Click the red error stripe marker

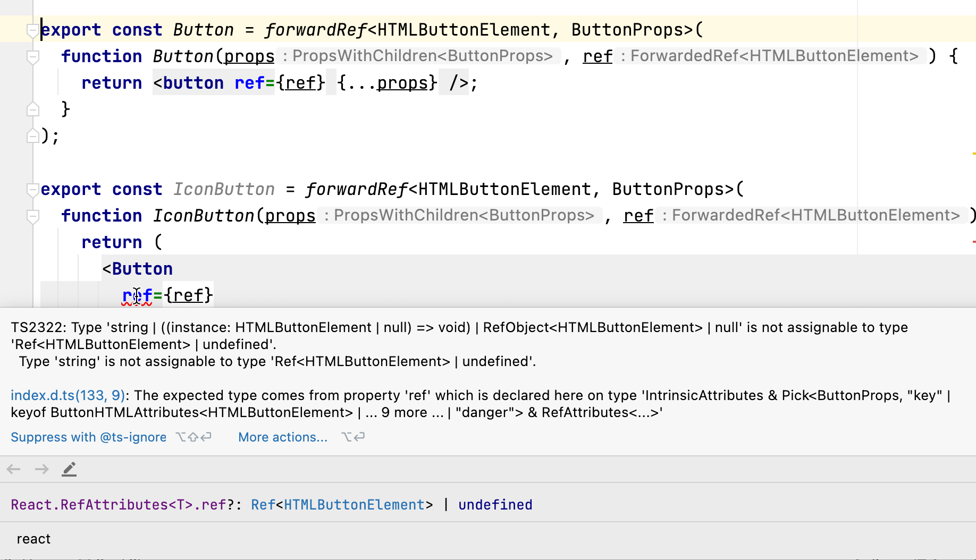[973, 242]
